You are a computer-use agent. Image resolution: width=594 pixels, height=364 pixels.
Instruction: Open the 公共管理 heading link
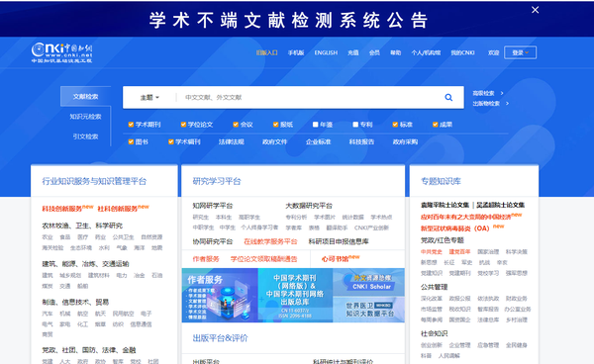pyautogui.click(x=435, y=287)
